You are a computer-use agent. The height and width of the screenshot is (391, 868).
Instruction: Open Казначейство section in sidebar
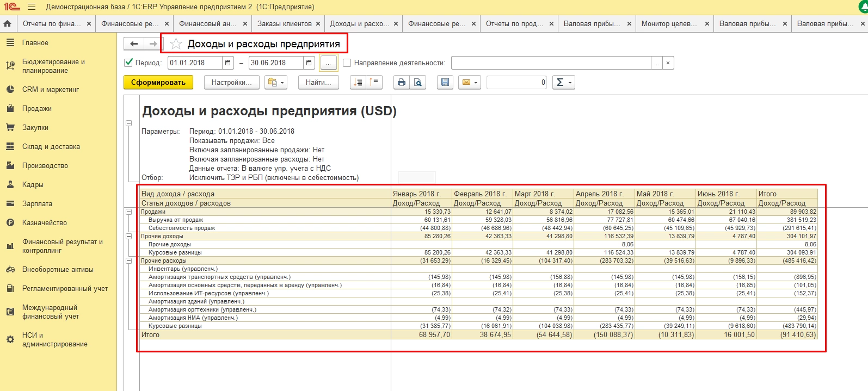(x=44, y=222)
